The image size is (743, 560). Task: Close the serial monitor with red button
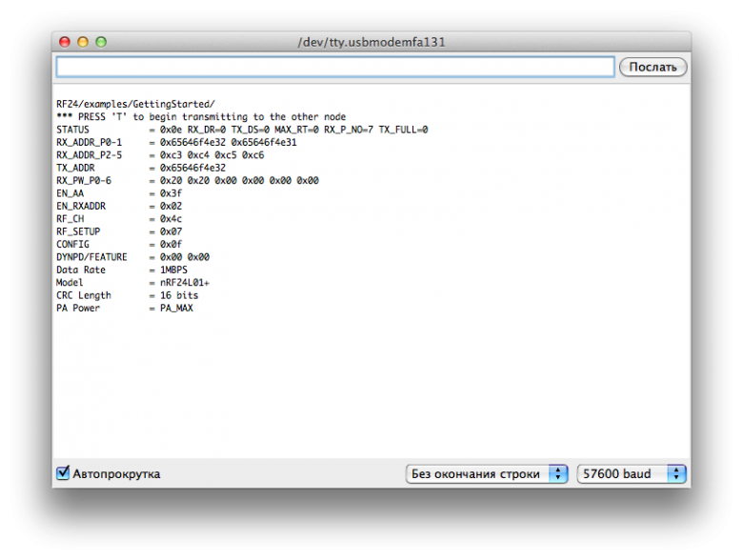pyautogui.click(x=65, y=42)
